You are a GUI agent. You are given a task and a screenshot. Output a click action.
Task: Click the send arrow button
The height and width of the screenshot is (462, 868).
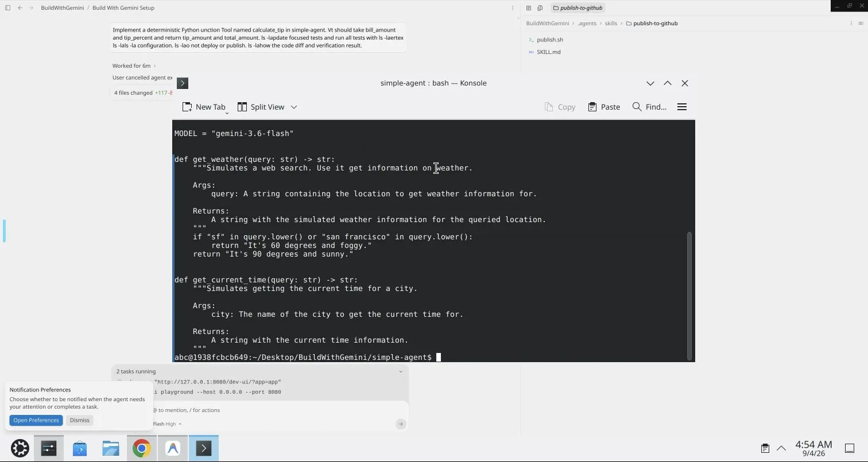401,424
